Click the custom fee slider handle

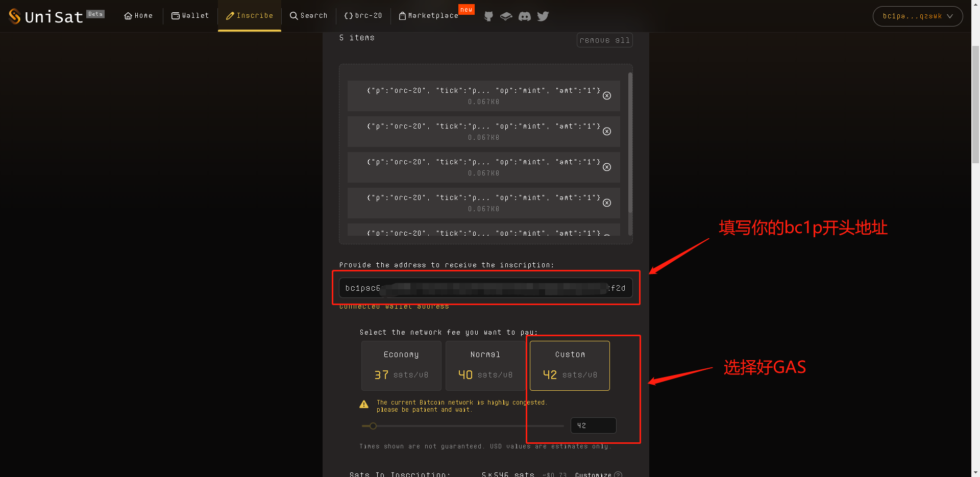pos(373,426)
